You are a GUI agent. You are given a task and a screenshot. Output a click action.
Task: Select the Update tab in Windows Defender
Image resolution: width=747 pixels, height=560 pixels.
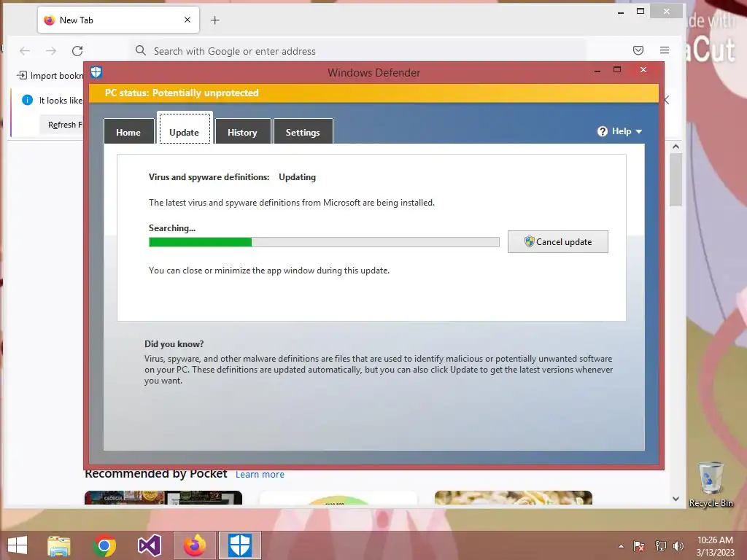pyautogui.click(x=185, y=128)
